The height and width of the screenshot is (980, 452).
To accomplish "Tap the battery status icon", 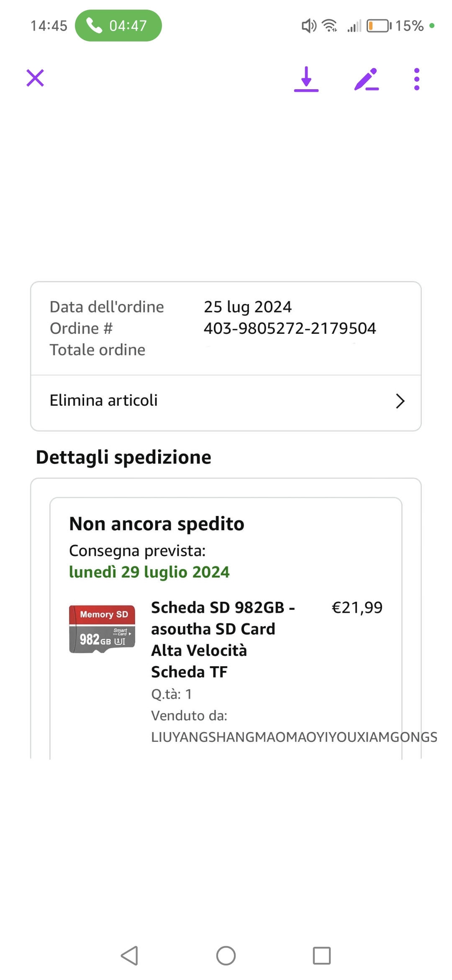I will click(379, 26).
